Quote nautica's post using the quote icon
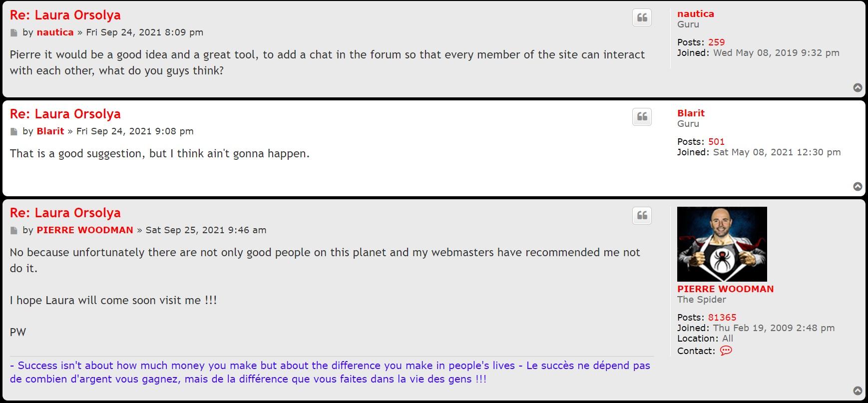This screenshot has width=868, height=403. (x=642, y=17)
